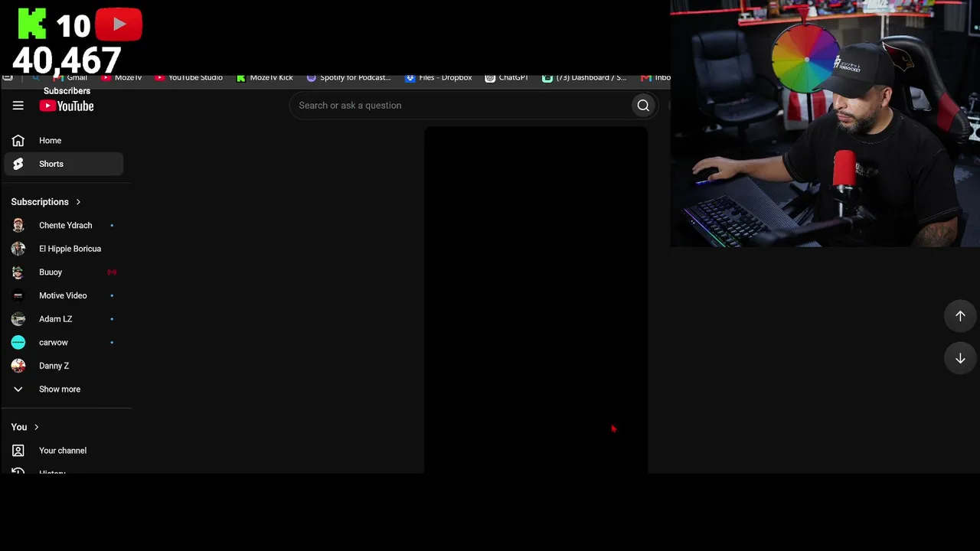Open the You section header
This screenshot has height=551, width=980.
point(25,427)
